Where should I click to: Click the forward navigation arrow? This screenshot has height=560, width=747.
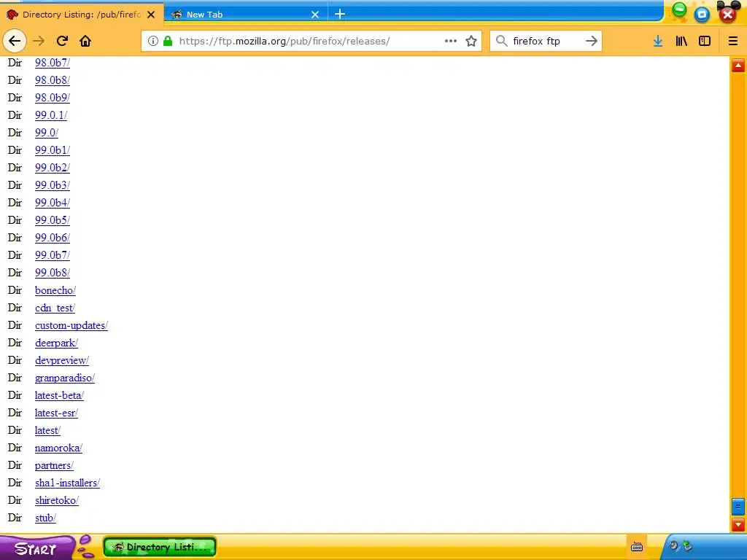[x=39, y=41]
